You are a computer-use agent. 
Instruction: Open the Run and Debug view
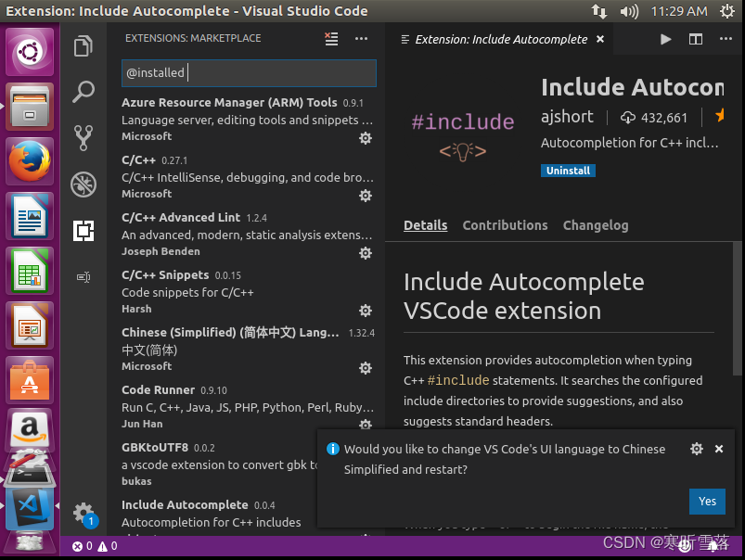[83, 185]
